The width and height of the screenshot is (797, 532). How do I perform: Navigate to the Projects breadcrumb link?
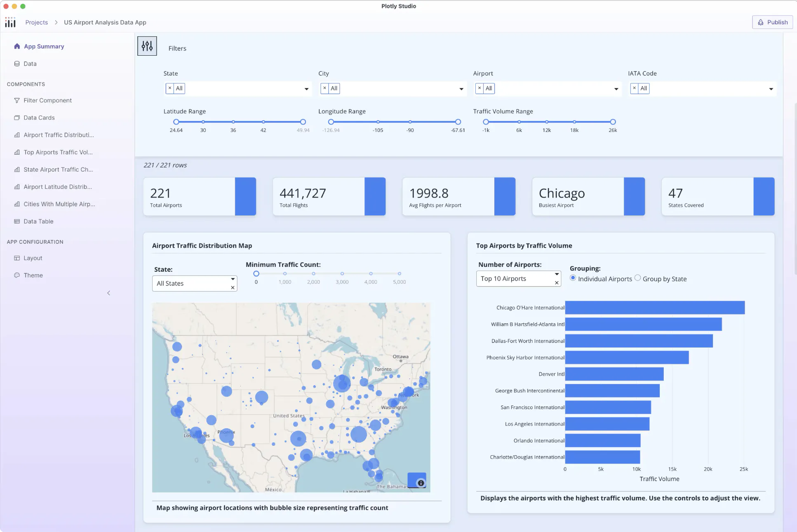click(x=36, y=22)
